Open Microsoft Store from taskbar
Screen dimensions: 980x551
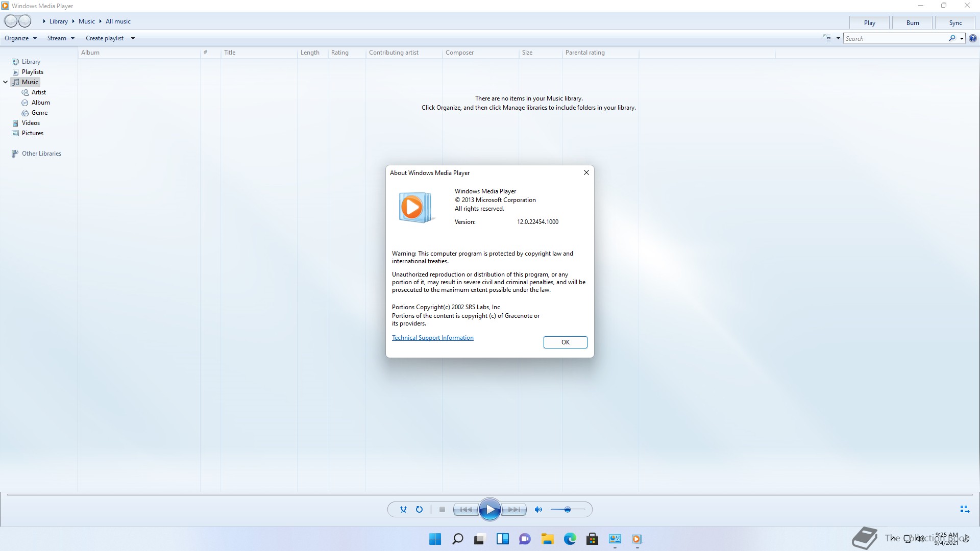(592, 539)
